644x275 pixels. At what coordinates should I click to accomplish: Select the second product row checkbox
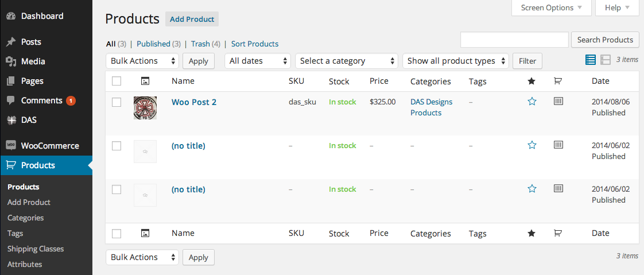[x=117, y=145]
